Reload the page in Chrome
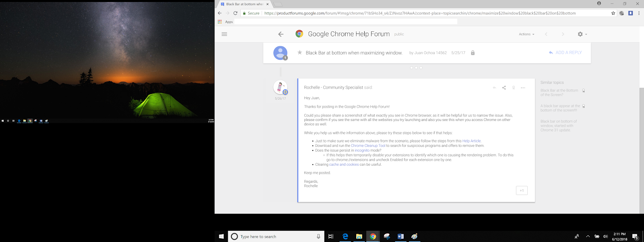This screenshot has width=644, height=242. pyautogui.click(x=235, y=13)
